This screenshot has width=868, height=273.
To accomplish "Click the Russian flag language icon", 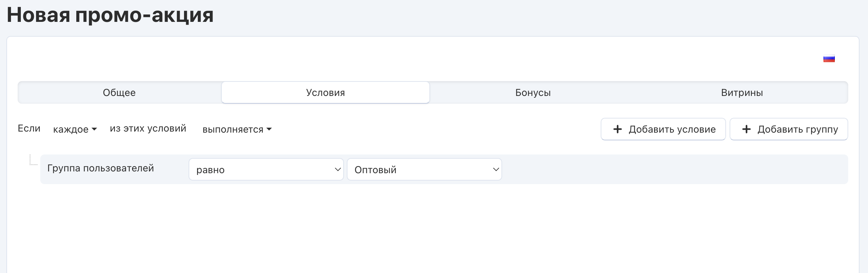I will pyautogui.click(x=829, y=59).
